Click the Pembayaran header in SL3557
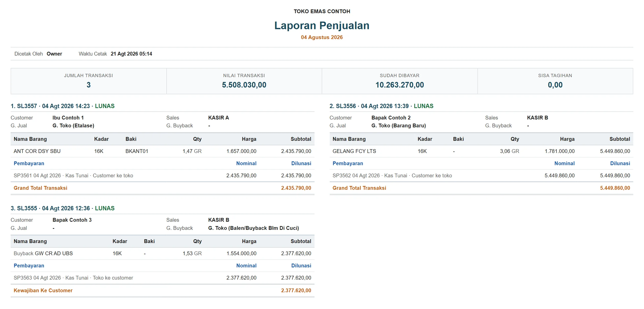The image size is (644, 309). [29, 163]
